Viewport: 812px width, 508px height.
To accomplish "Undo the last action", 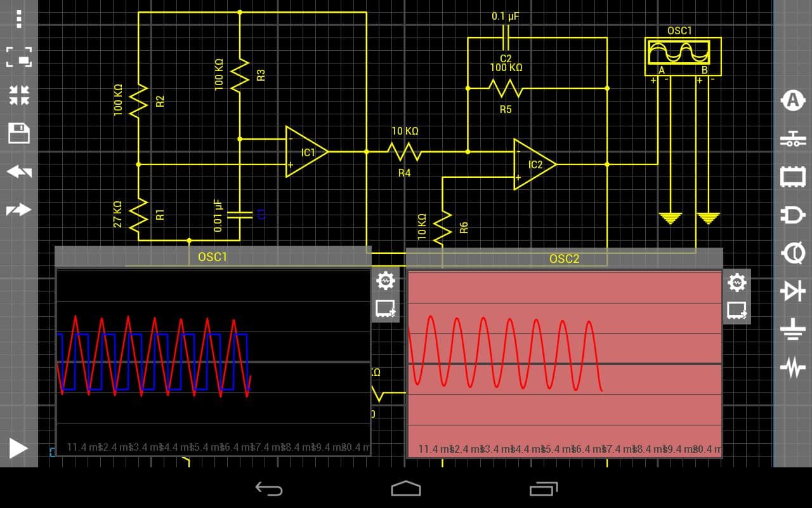I will click(19, 171).
